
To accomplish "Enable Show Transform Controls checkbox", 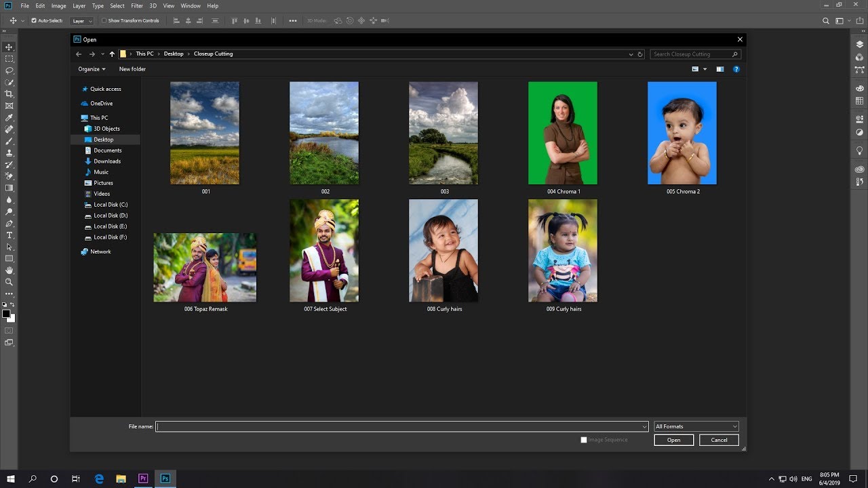I will (x=104, y=20).
